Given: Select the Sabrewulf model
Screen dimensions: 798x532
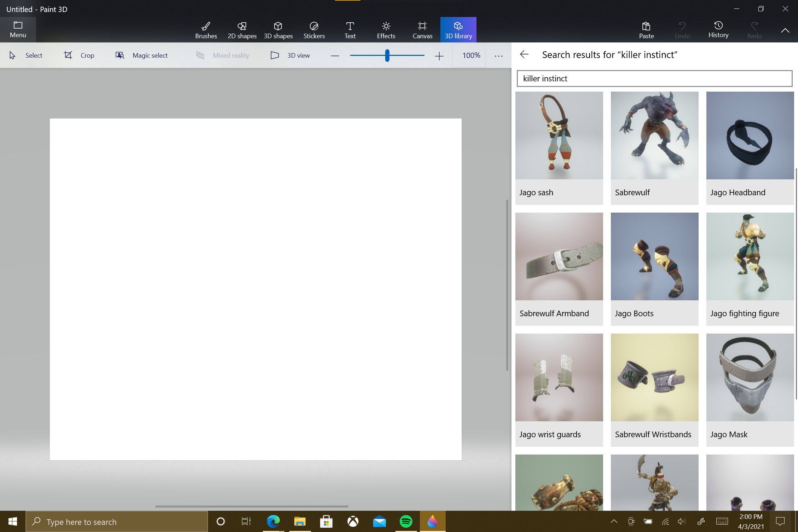Looking at the screenshot, I should (654, 148).
